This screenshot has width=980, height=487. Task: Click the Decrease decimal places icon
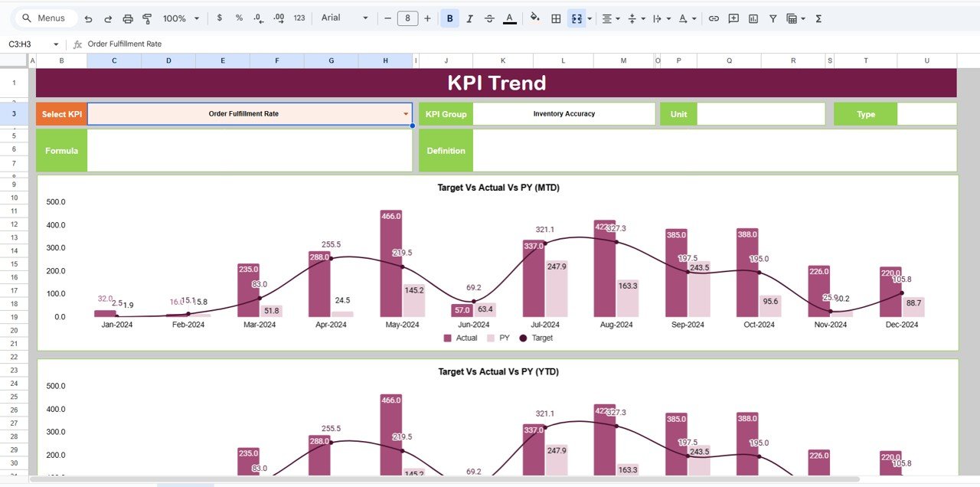click(x=258, y=18)
